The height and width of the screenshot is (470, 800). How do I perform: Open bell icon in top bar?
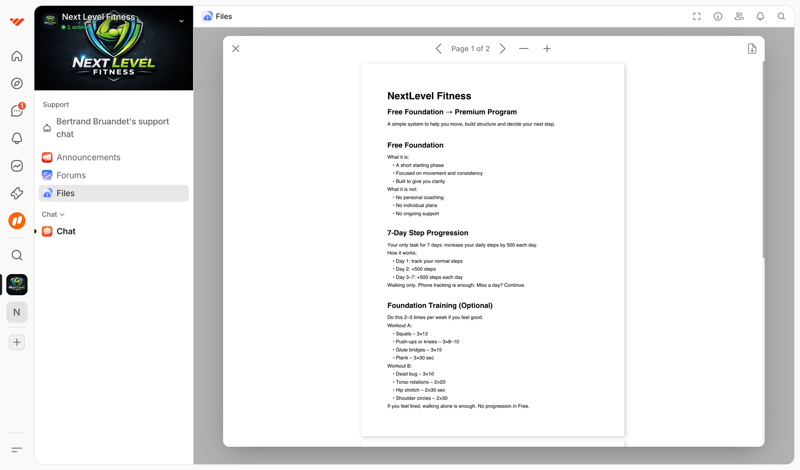760,16
